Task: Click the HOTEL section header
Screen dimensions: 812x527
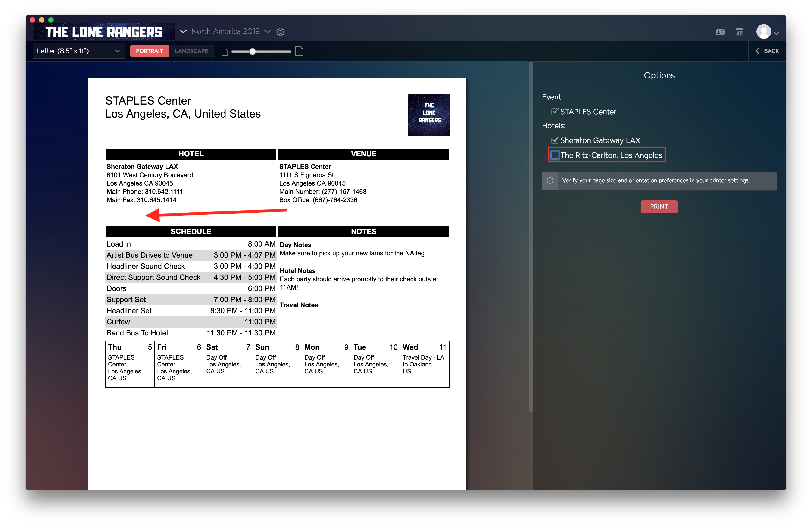Action: (191, 154)
